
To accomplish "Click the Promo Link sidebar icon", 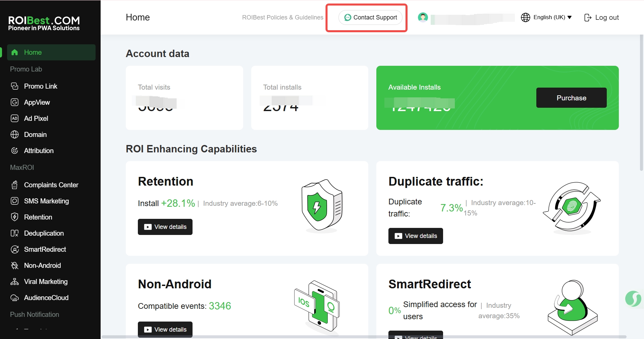I will pos(14,86).
